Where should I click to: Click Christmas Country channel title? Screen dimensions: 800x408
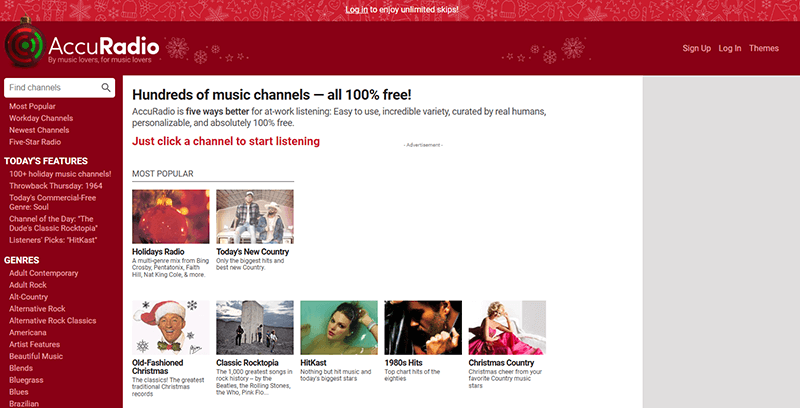coord(502,363)
